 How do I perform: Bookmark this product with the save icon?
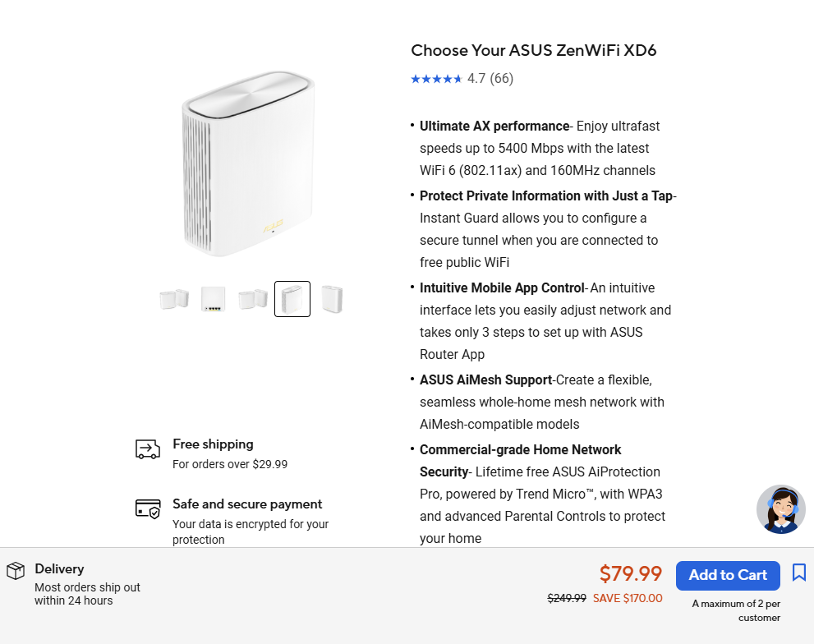pos(798,573)
